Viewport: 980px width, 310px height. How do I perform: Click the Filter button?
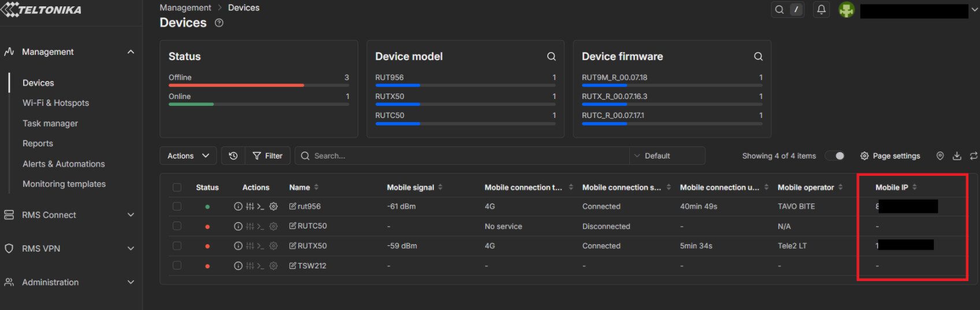268,156
